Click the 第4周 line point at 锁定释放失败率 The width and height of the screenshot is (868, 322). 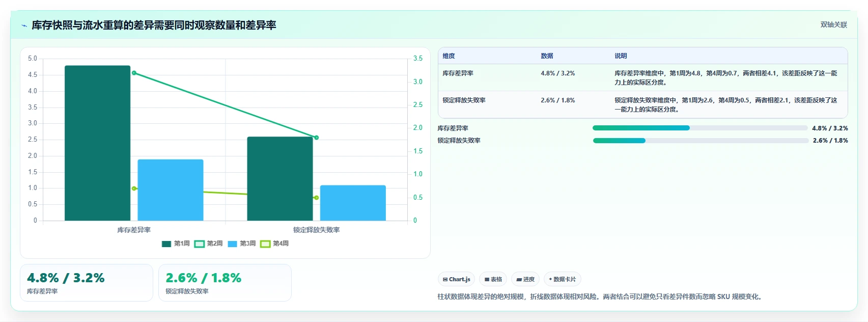pyautogui.click(x=316, y=198)
